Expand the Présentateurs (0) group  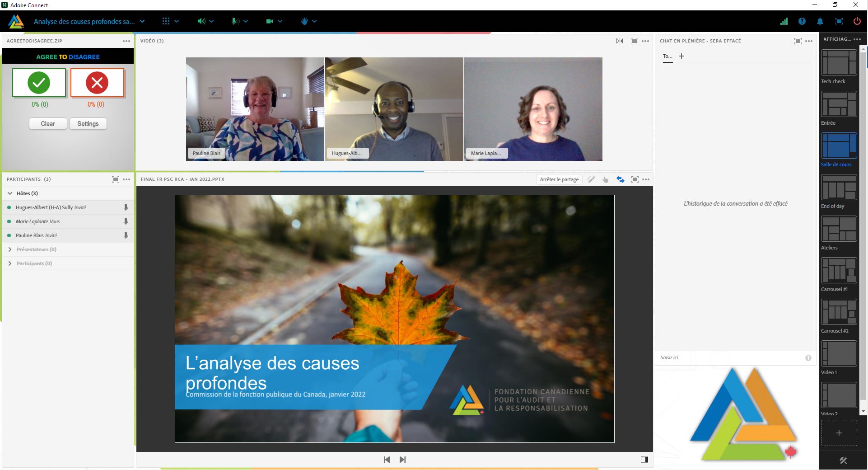pos(10,249)
